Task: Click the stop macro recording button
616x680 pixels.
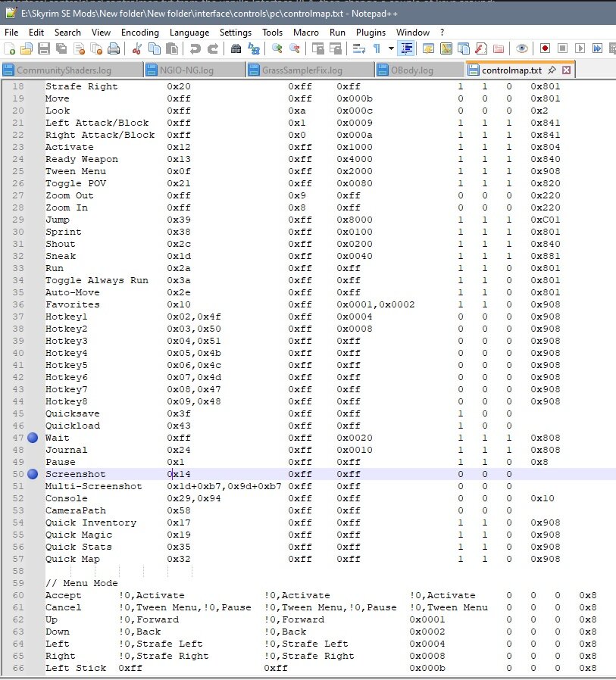Action: [x=562, y=48]
